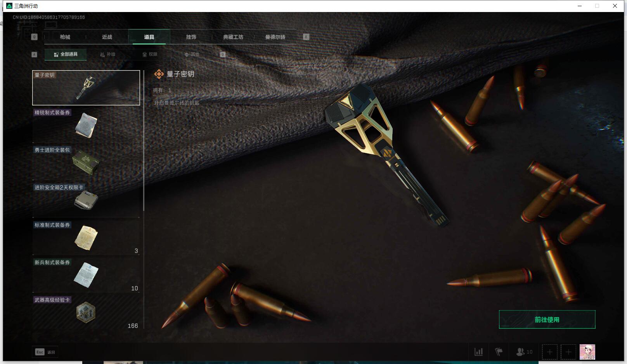
Task: Click the second plus teammate invite slot
Action: pyautogui.click(x=568, y=352)
